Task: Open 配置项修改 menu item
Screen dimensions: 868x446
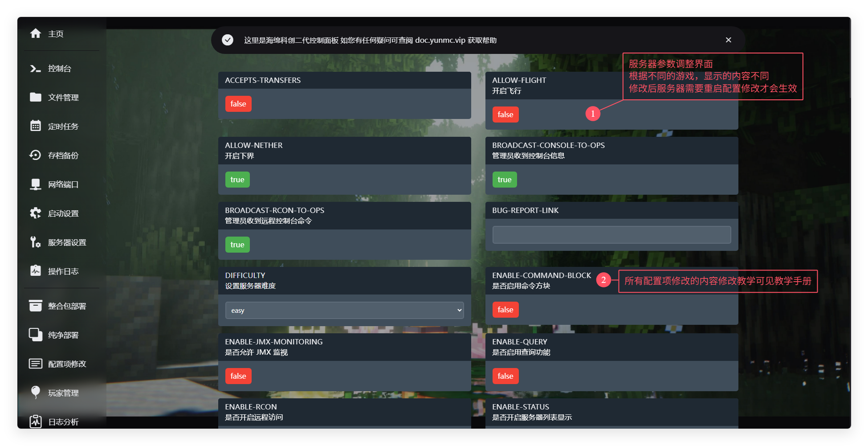Action: pyautogui.click(x=67, y=364)
